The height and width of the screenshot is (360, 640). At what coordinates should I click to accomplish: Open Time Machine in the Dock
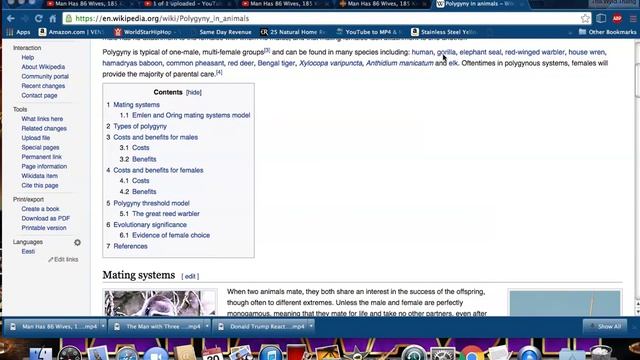(413, 353)
